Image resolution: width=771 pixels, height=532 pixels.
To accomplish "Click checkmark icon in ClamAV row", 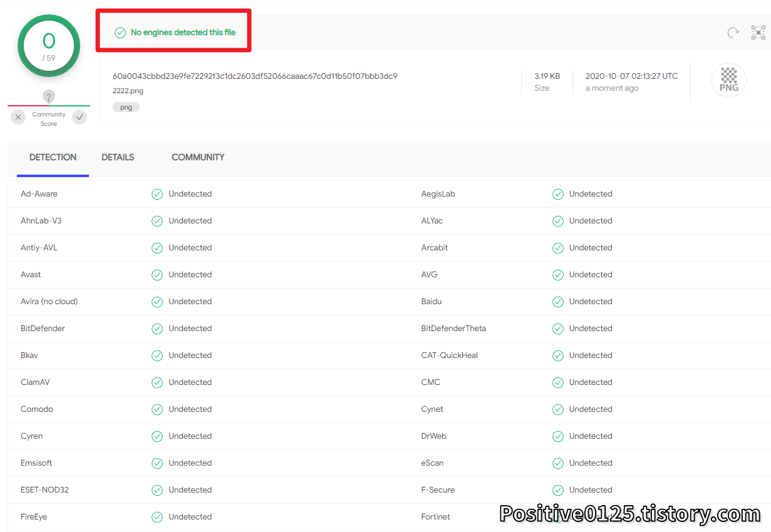I will (x=157, y=382).
